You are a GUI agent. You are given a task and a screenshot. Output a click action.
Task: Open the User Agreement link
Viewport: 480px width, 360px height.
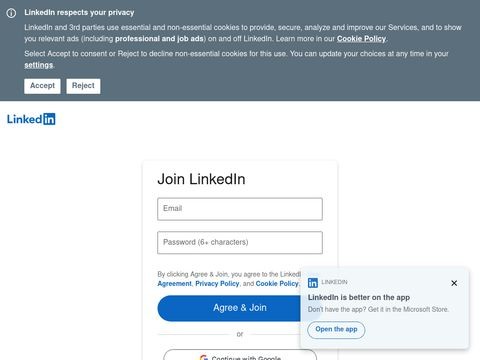click(174, 284)
